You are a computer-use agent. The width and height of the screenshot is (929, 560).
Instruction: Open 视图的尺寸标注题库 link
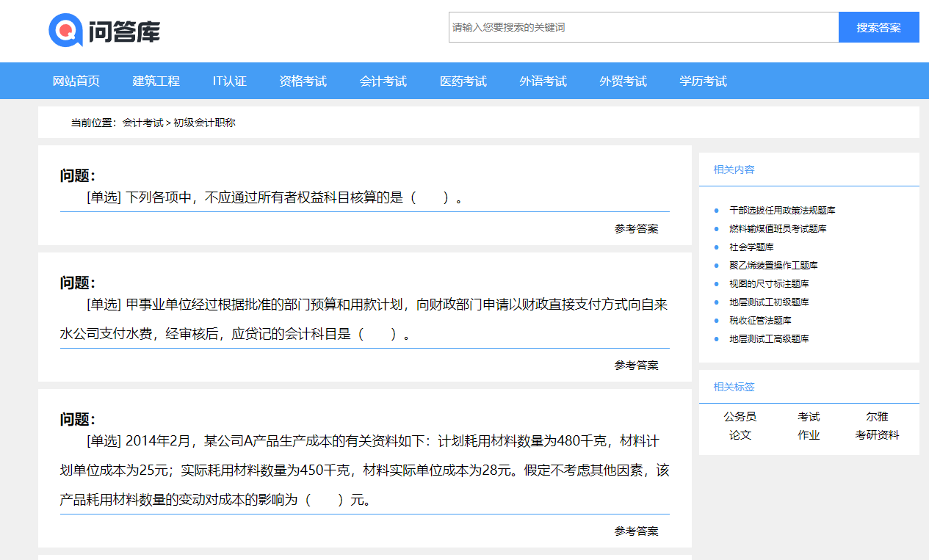pos(769,283)
